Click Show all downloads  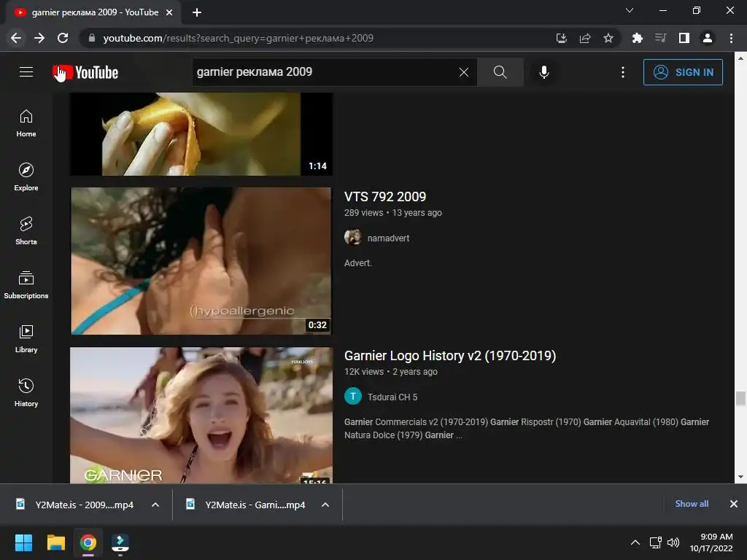pos(692,504)
